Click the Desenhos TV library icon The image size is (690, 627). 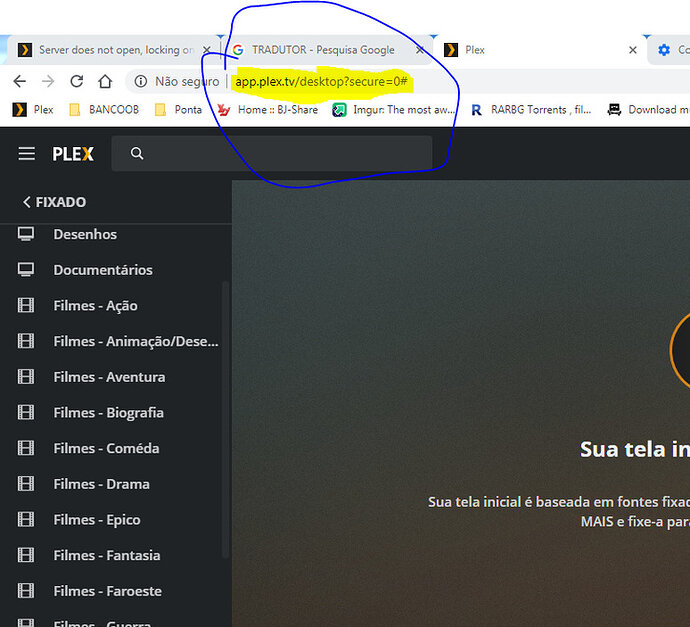26,234
